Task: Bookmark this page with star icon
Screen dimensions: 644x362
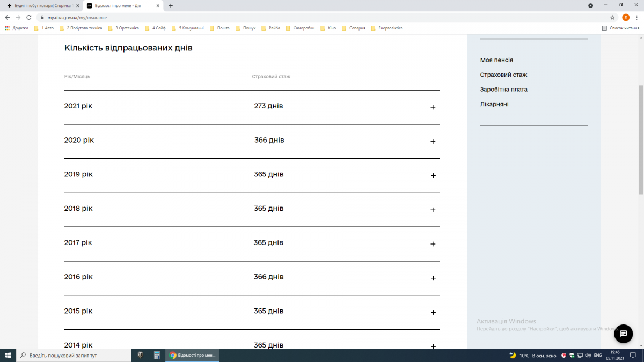Action: (x=612, y=17)
